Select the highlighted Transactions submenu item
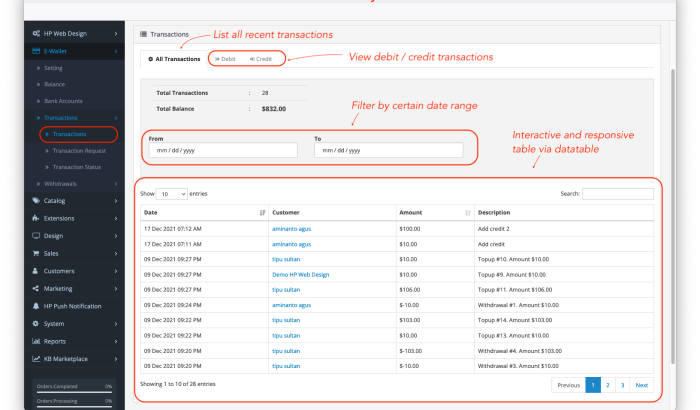This screenshot has width=700, height=410. tap(69, 134)
